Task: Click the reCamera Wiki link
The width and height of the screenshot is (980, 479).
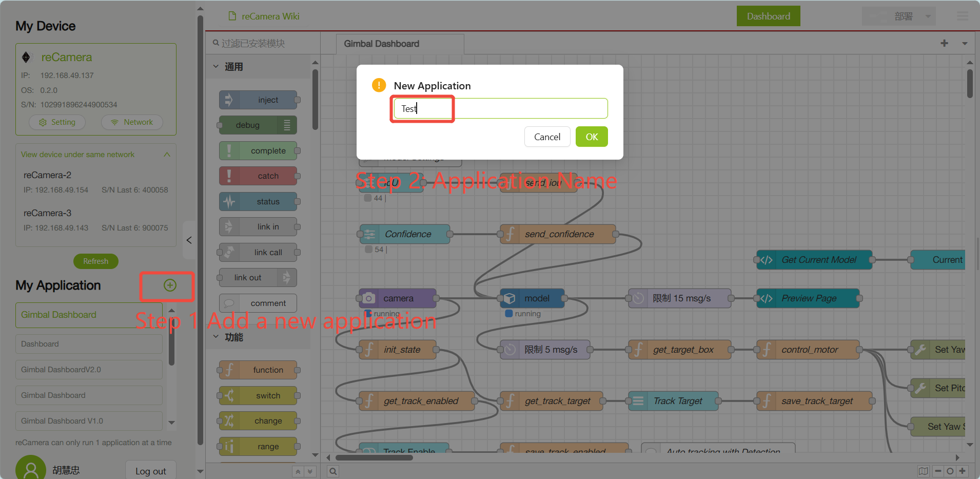Action: click(x=264, y=16)
